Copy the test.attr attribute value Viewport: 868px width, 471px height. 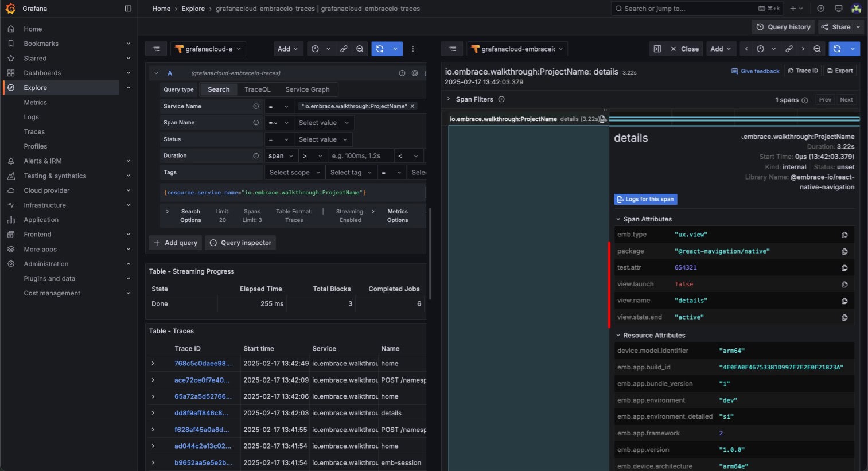[844, 268]
